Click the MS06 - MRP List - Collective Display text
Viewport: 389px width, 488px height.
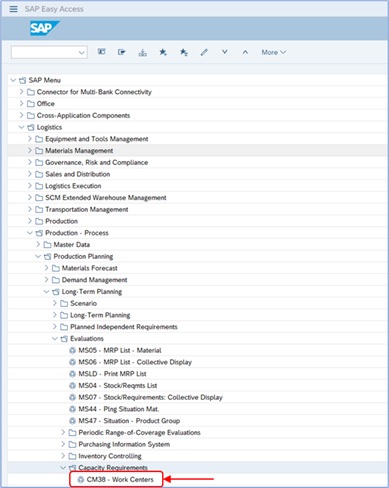[x=135, y=362]
